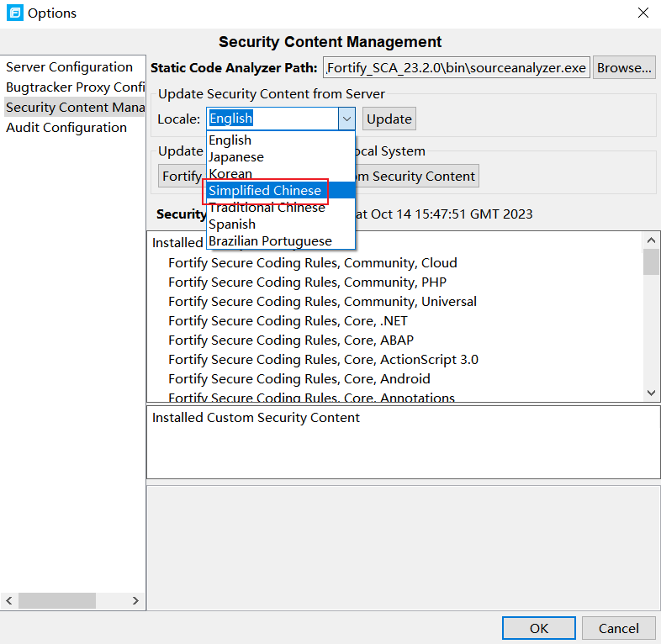The height and width of the screenshot is (644, 661).
Task: Click the Update button
Action: [389, 119]
